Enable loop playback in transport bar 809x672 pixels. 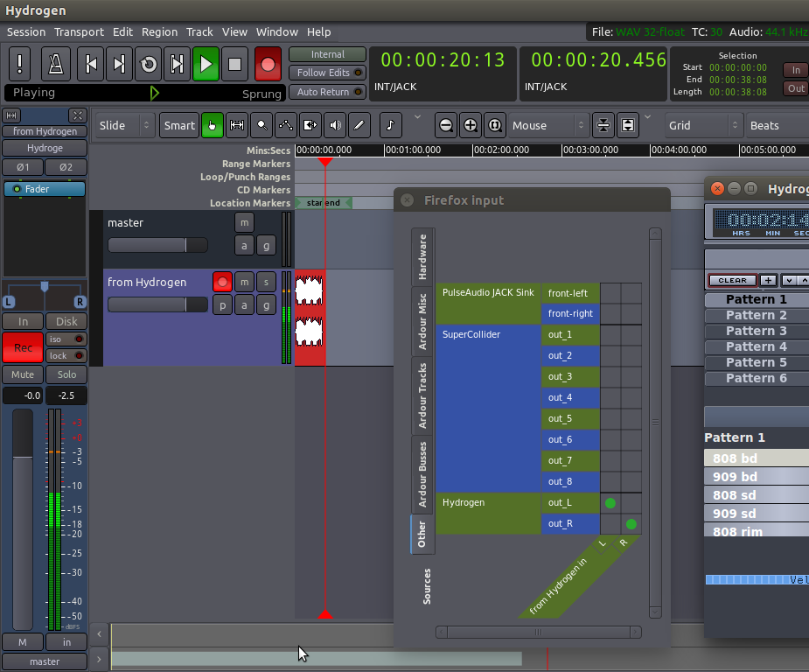coord(149,64)
